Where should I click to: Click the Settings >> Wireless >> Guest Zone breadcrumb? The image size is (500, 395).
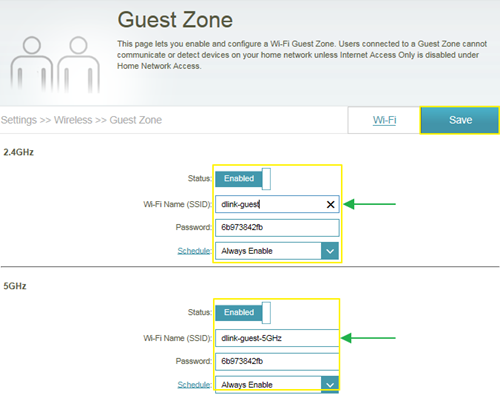tap(81, 120)
